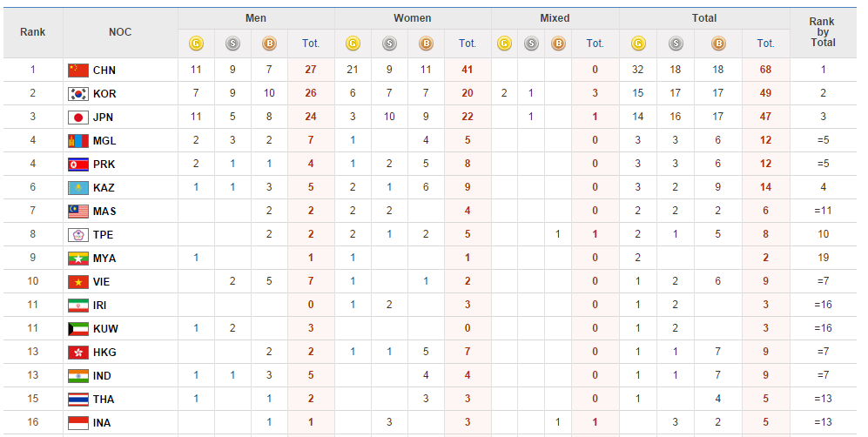
Task: Click the China flag icon
Action: 78,71
